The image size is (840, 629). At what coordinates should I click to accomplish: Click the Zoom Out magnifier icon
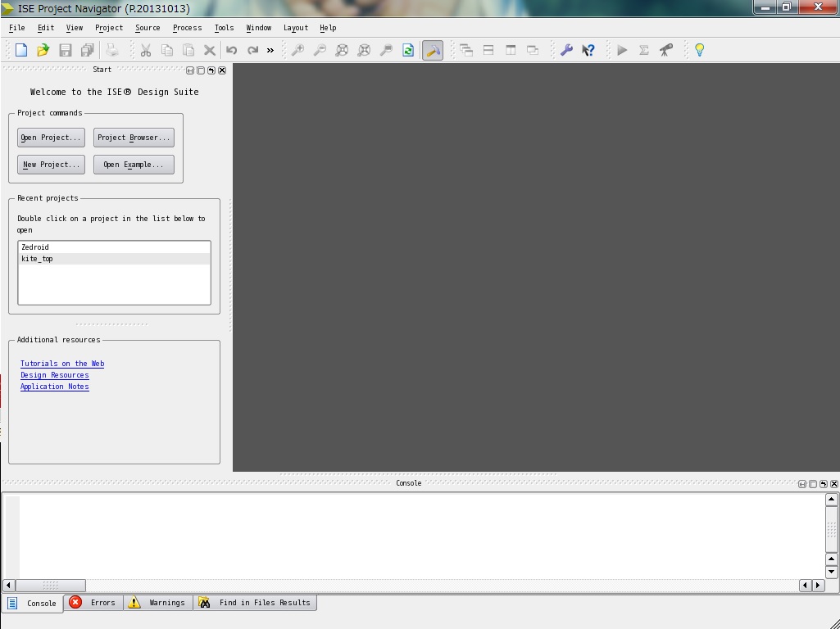320,50
